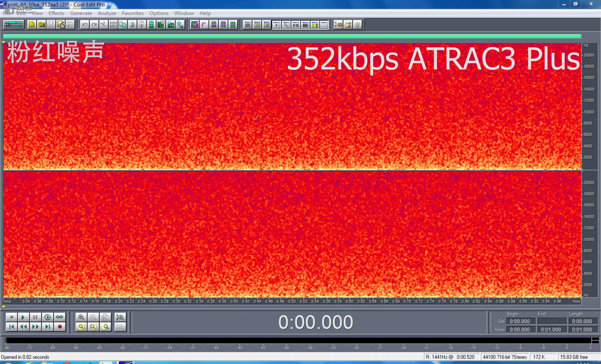Create a new file with the yellow page icon
Screen dimensions: 601x364
coord(32,25)
